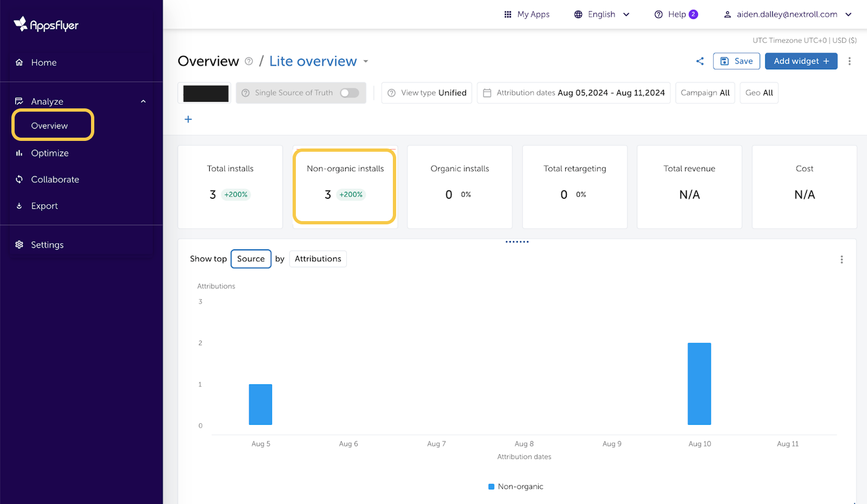
Task: Open the English language dropdown
Action: coord(601,15)
